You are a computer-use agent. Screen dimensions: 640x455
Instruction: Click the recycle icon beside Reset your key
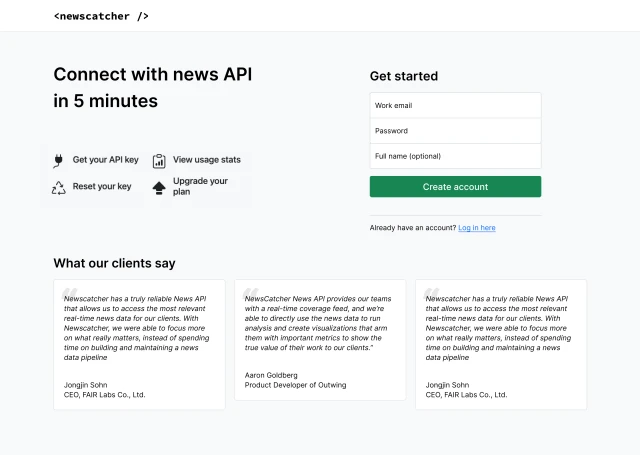pos(58,188)
